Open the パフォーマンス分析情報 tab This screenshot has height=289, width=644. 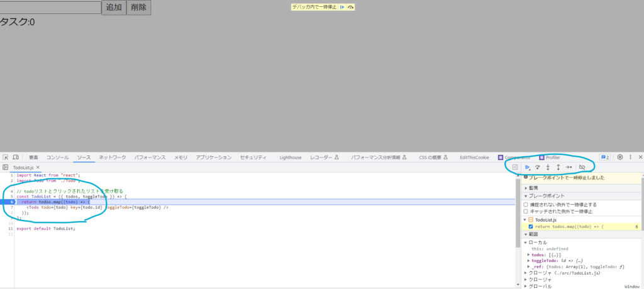pyautogui.click(x=378, y=157)
